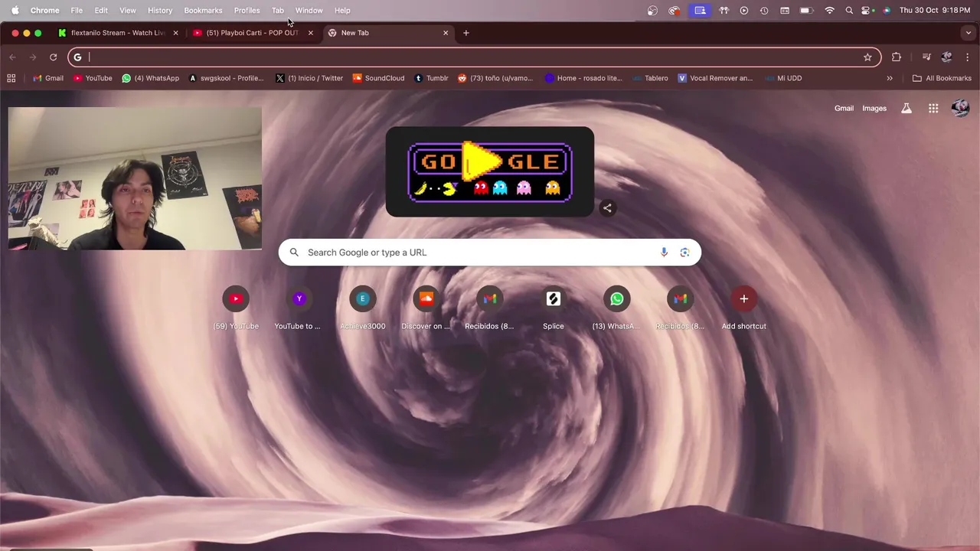This screenshot has height=551, width=980.
Task: Reload the page
Action: (53, 57)
